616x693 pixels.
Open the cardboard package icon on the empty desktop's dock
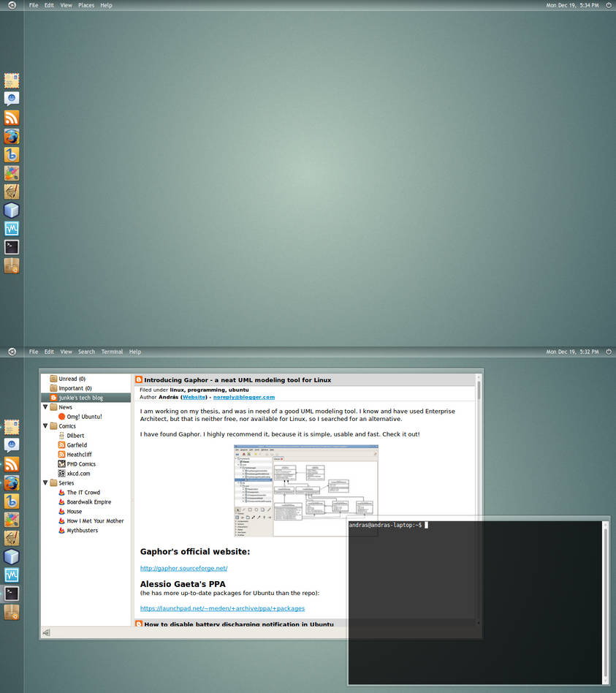point(12,265)
